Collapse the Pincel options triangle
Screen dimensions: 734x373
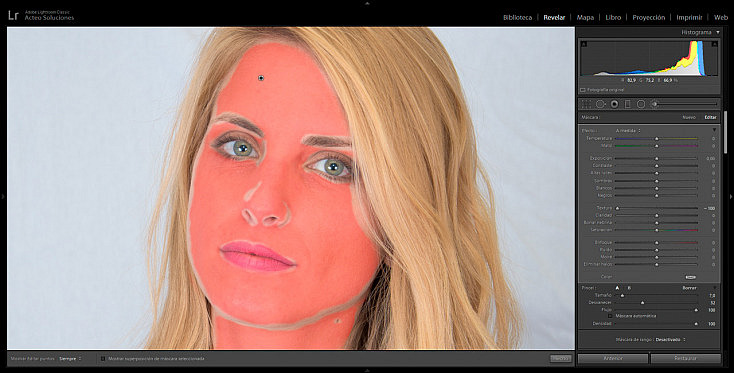(714, 288)
